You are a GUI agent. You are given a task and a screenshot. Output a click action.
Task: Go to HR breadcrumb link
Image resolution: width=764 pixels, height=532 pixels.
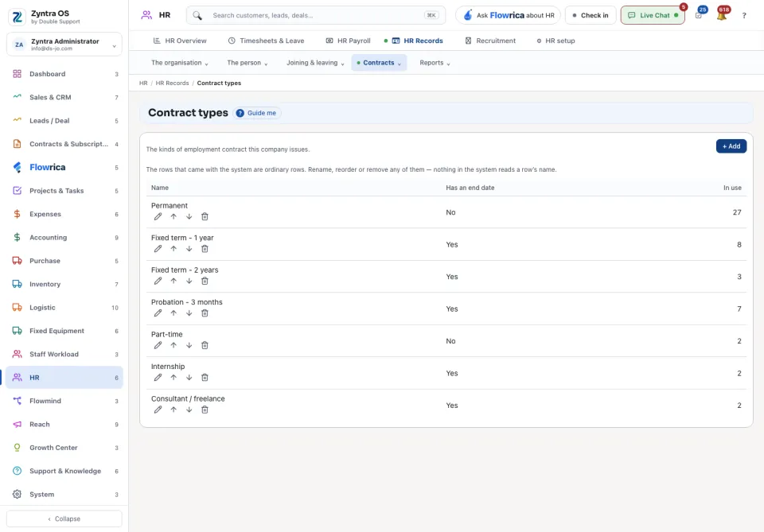tap(143, 83)
